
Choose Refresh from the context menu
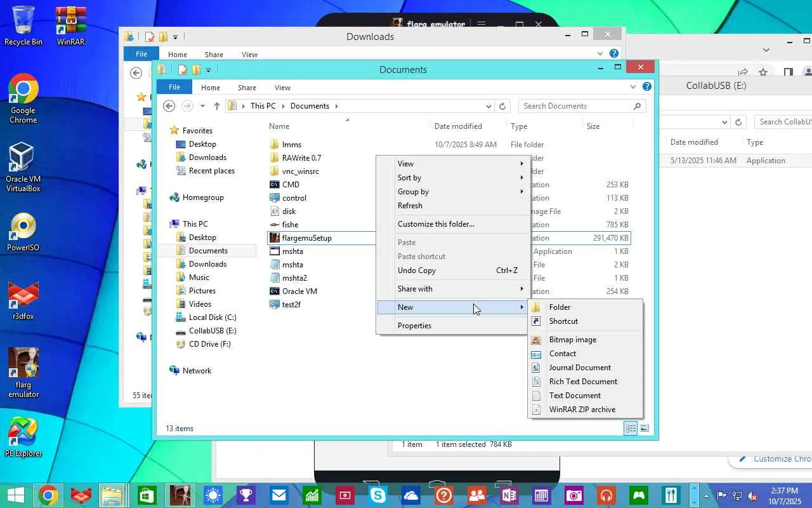tap(453, 206)
